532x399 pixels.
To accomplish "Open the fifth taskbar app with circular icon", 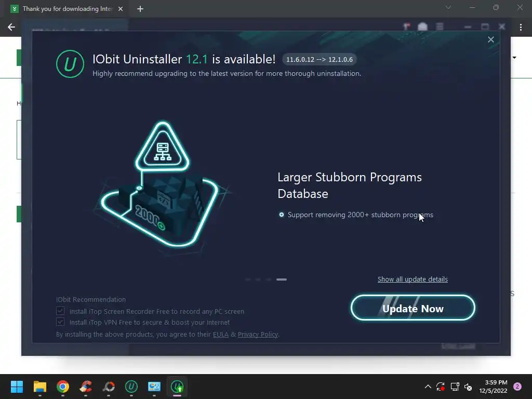I will point(109,387).
